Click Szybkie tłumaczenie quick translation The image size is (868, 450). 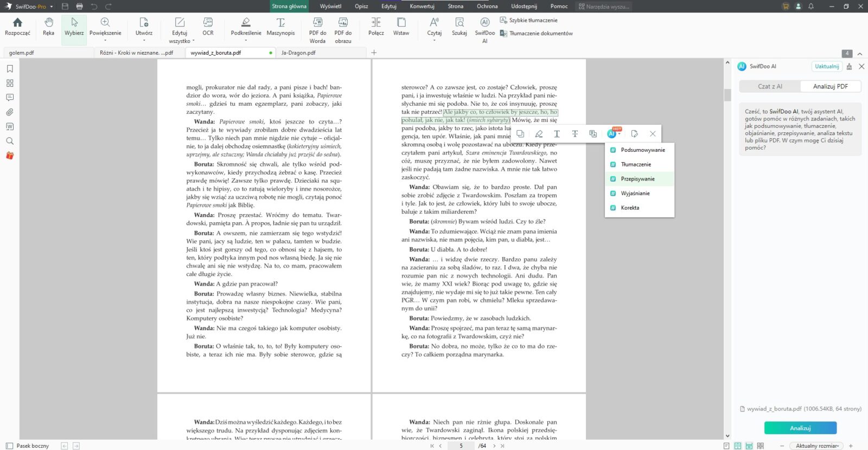528,20
